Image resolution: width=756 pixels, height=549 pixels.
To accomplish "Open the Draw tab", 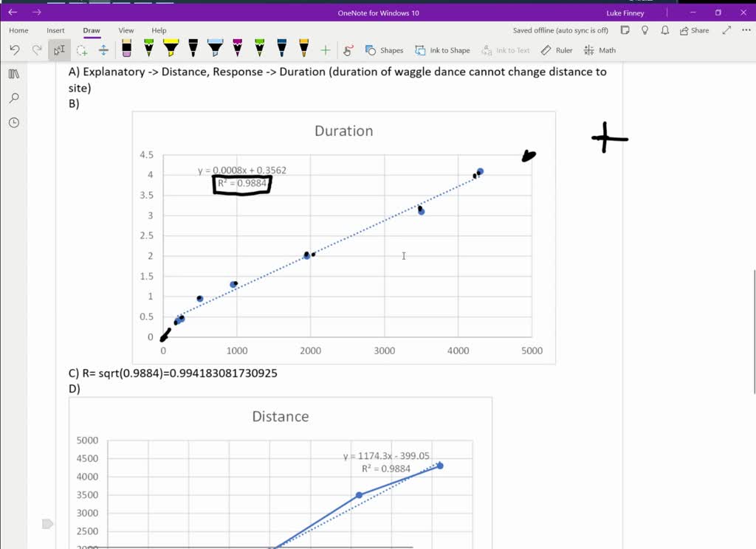I will pyautogui.click(x=92, y=30).
